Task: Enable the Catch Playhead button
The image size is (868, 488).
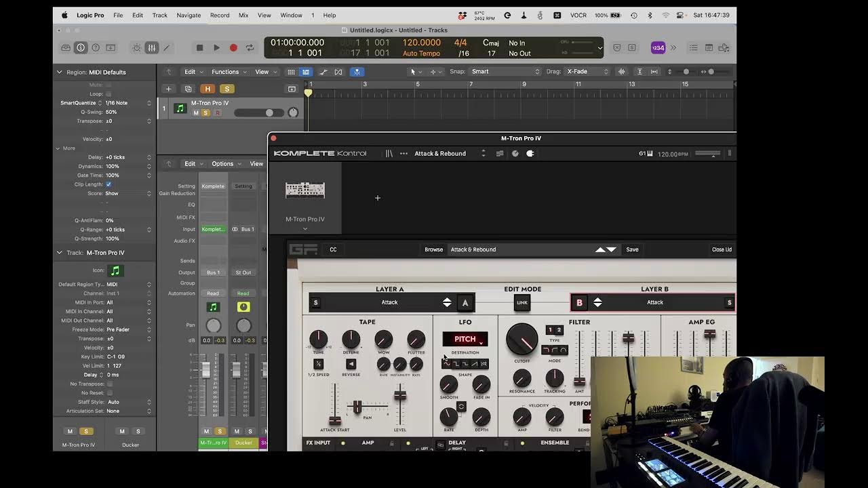Action: pos(357,72)
